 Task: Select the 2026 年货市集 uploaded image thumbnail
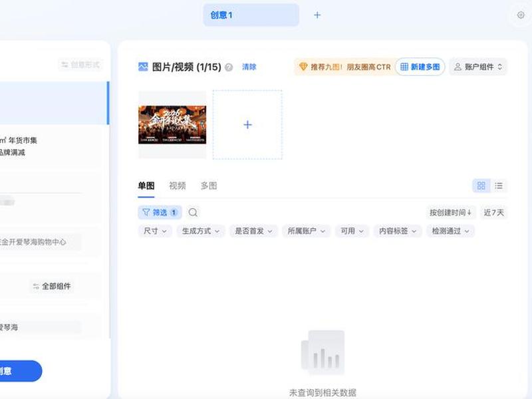click(x=172, y=124)
